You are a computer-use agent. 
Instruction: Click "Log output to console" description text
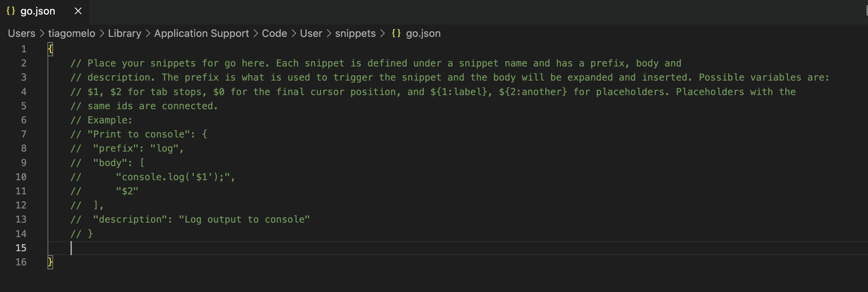click(244, 219)
